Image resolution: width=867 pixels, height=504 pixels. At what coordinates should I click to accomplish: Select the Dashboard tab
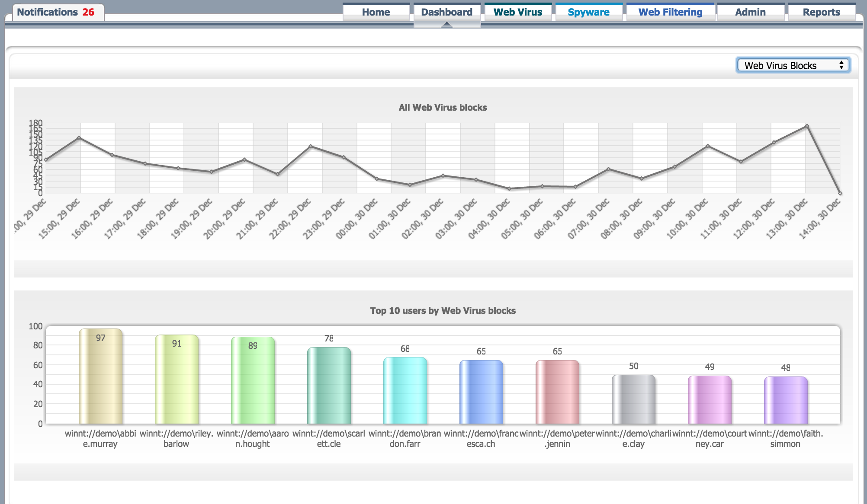point(446,12)
